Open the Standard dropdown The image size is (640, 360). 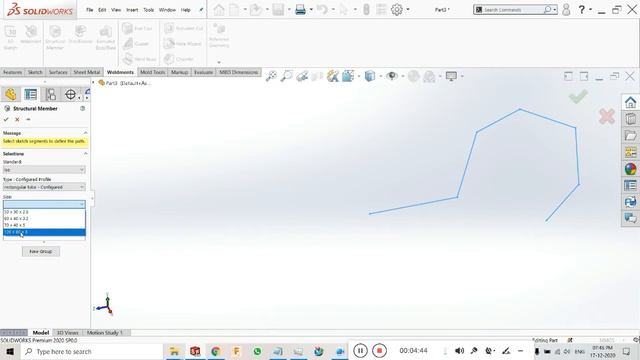(44, 169)
